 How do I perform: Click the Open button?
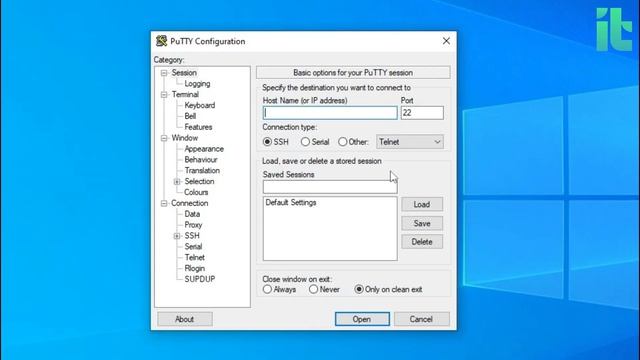coord(362,319)
